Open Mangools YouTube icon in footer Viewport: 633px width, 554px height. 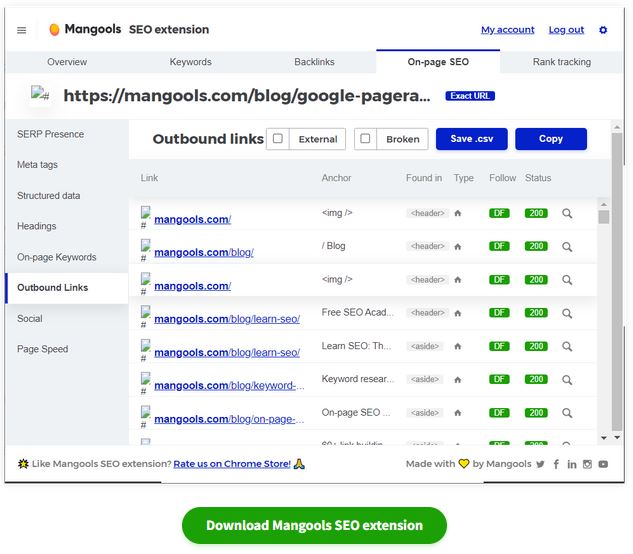click(603, 464)
